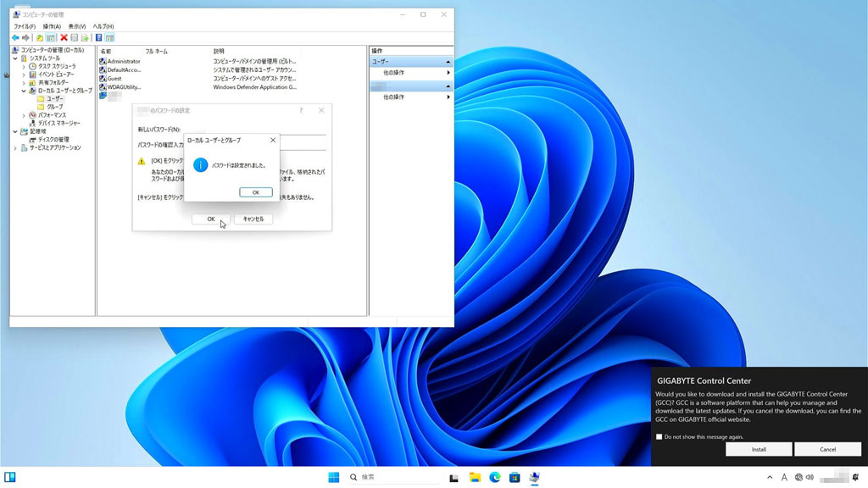The width and height of the screenshot is (868, 488).
Task: Show hidden system tray icons chevron
Action: (x=770, y=478)
